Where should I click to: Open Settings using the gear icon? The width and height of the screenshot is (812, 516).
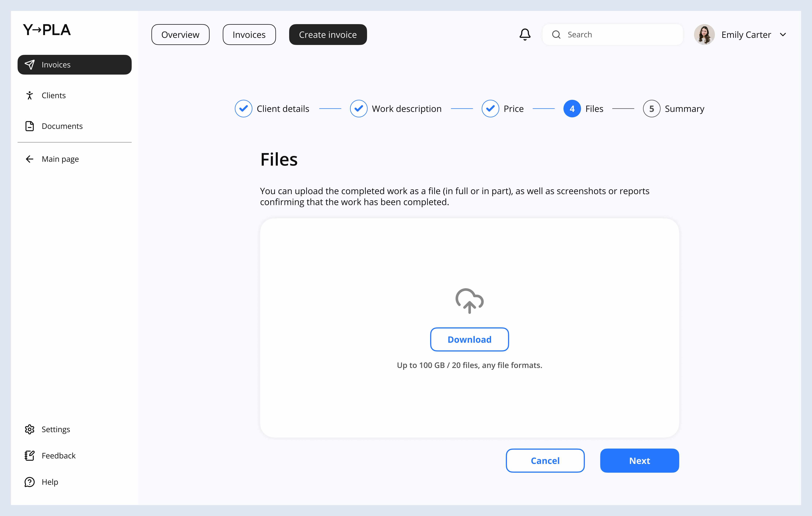click(30, 429)
